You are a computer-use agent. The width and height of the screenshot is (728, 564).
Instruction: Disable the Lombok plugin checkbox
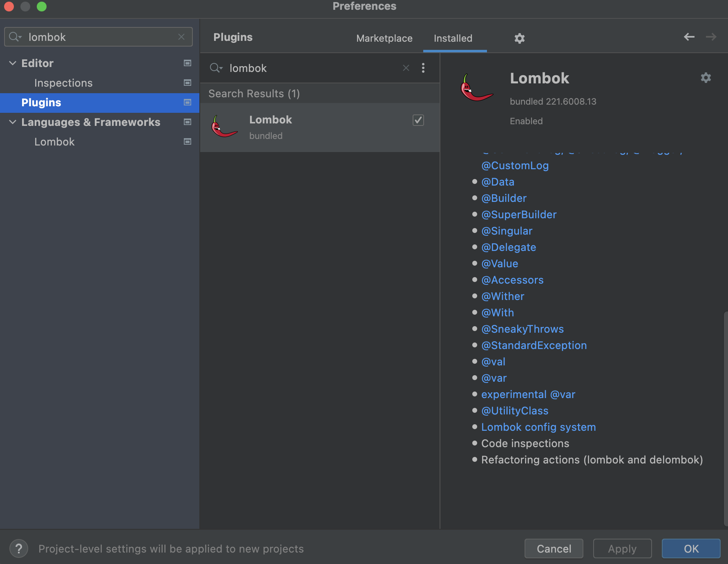(418, 120)
